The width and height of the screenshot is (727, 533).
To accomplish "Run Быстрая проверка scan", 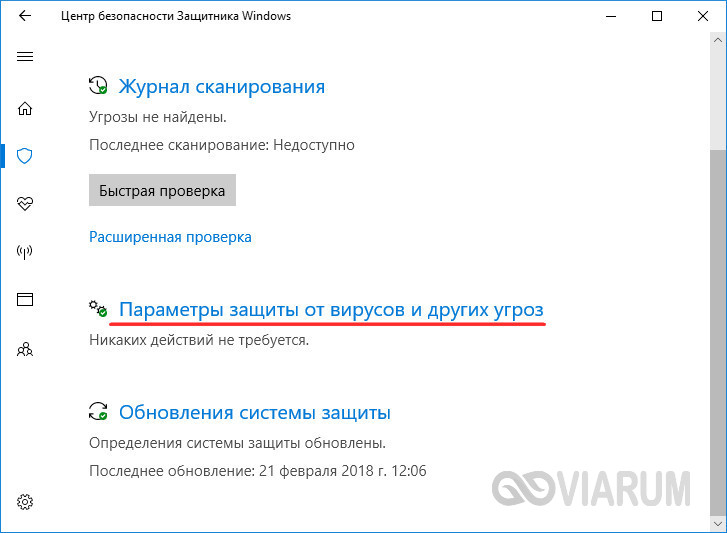I will pos(162,190).
